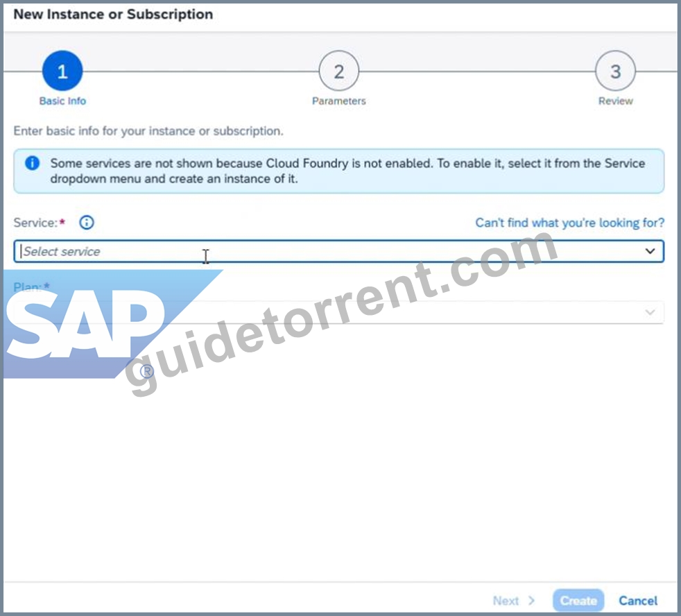Image resolution: width=681 pixels, height=616 pixels.
Task: Open "Can't find what you're looking for?" link
Action: pos(569,223)
